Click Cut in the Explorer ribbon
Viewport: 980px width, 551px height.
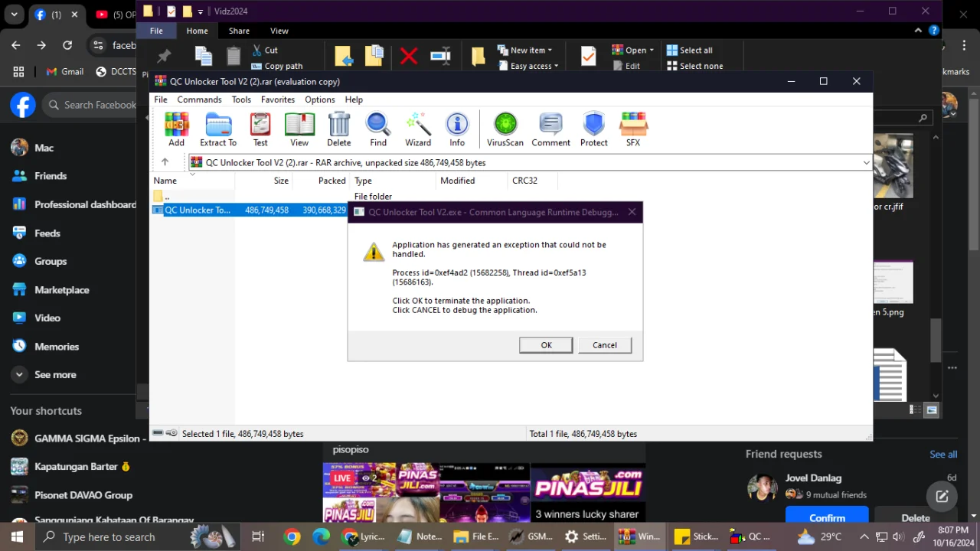click(265, 50)
